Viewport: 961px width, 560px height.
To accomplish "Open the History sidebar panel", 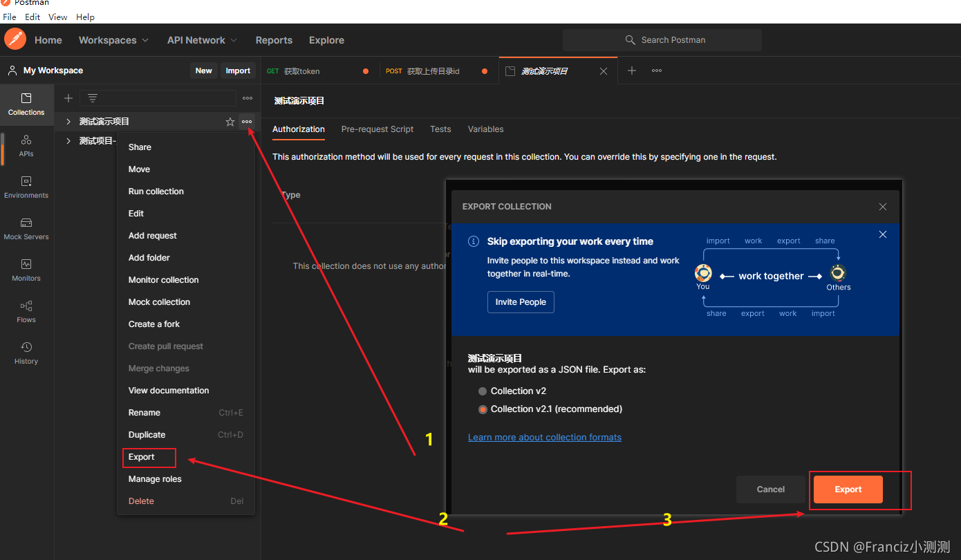I will [x=26, y=353].
